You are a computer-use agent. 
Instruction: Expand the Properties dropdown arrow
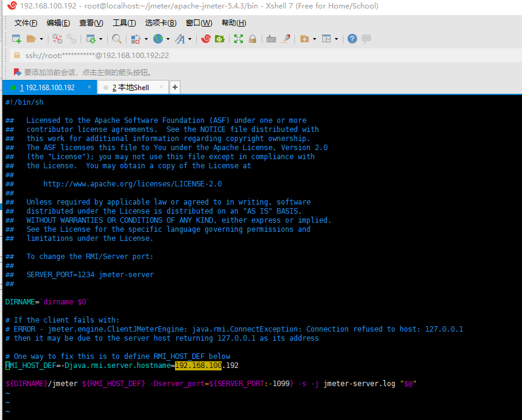coord(101,39)
